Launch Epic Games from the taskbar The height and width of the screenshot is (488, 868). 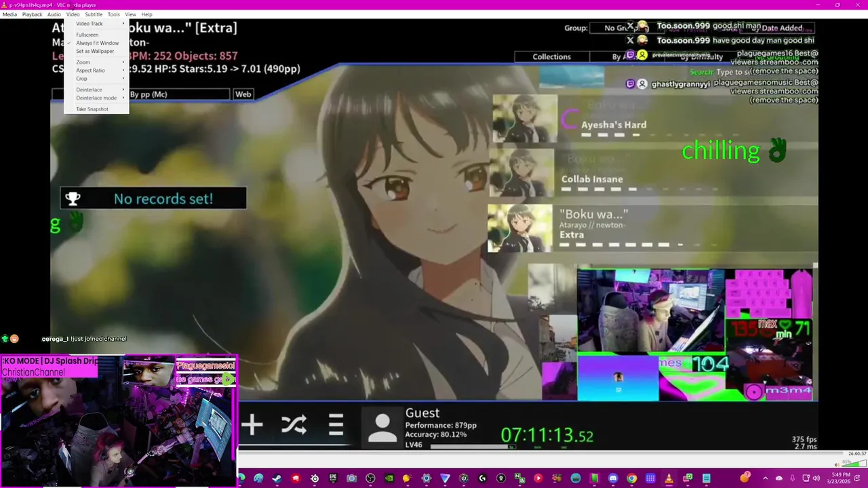pyautogui.click(x=334, y=479)
